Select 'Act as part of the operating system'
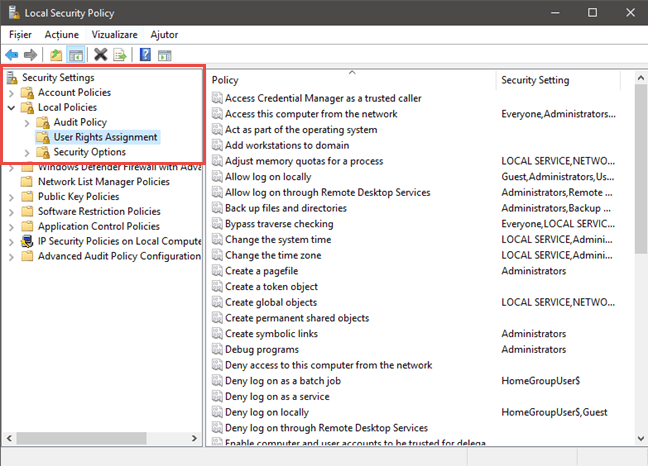The width and height of the screenshot is (648, 466). [x=301, y=130]
